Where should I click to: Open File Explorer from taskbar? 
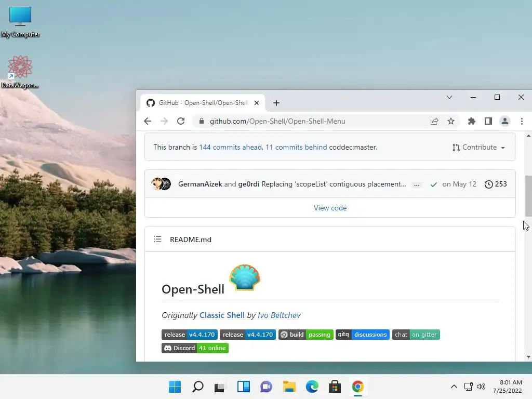click(x=289, y=387)
